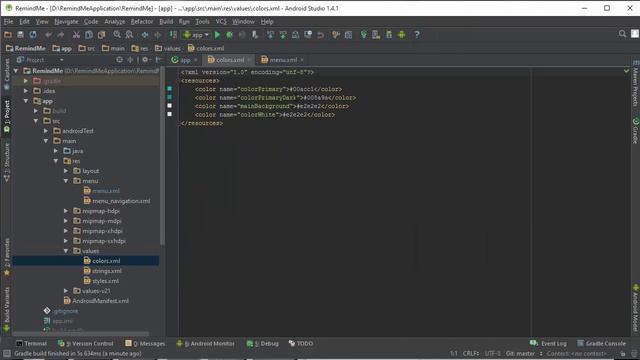Image resolution: width=640 pixels, height=360 pixels.
Task: Open the TODO tool window
Action: coord(301,343)
